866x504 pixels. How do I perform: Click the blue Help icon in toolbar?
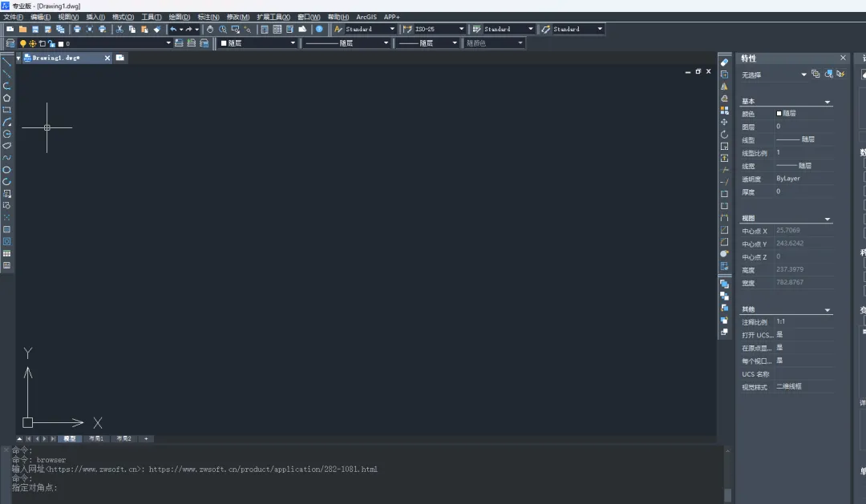tap(319, 30)
